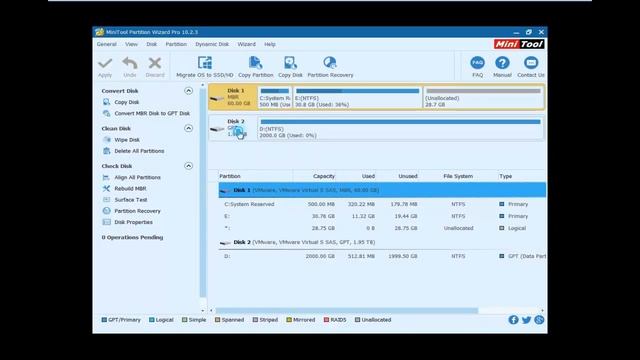Screen dimensions: 640x360
Task: Open the FAQ icon
Action: [x=477, y=63]
